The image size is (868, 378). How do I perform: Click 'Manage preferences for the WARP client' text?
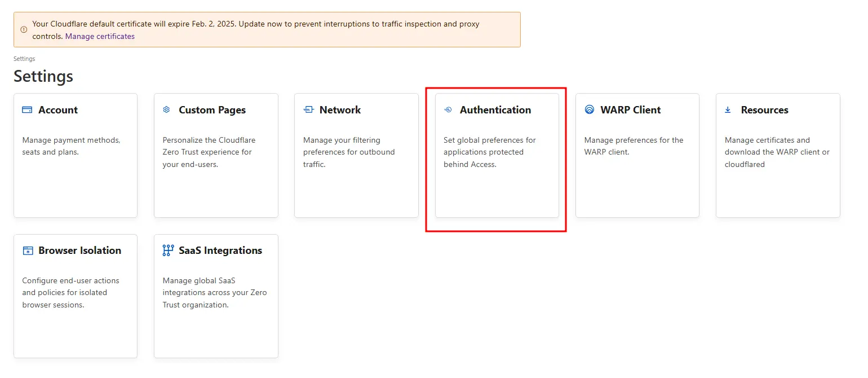pyautogui.click(x=634, y=146)
